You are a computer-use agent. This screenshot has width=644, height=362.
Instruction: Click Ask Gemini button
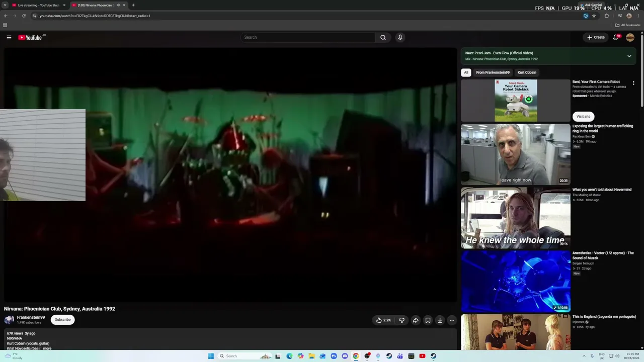(591, 5)
